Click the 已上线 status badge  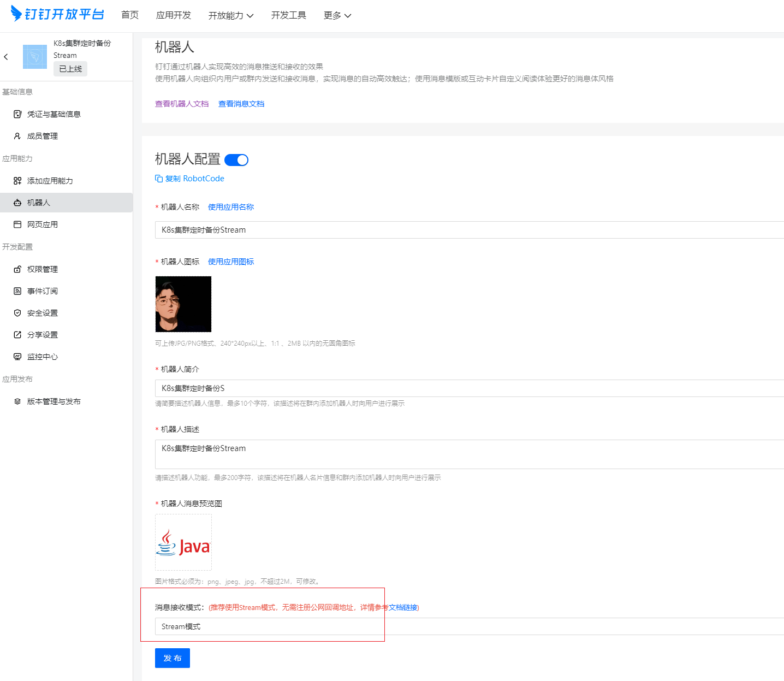pyautogui.click(x=70, y=69)
